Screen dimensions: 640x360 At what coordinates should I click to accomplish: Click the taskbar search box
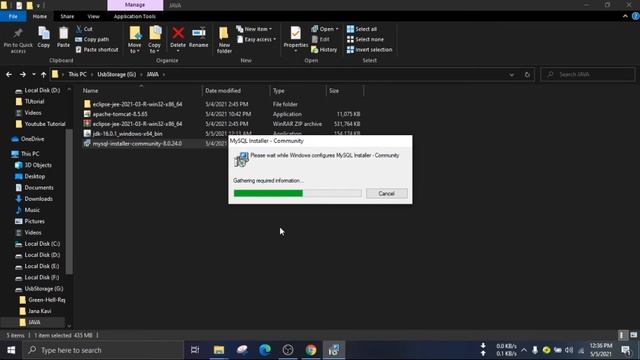coord(103,350)
